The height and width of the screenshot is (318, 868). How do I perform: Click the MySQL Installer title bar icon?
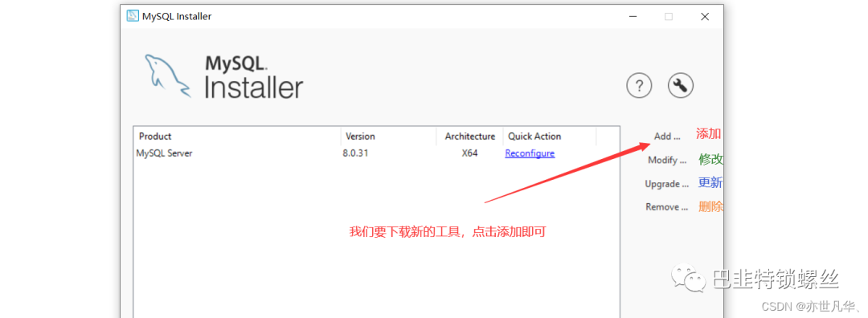point(133,16)
